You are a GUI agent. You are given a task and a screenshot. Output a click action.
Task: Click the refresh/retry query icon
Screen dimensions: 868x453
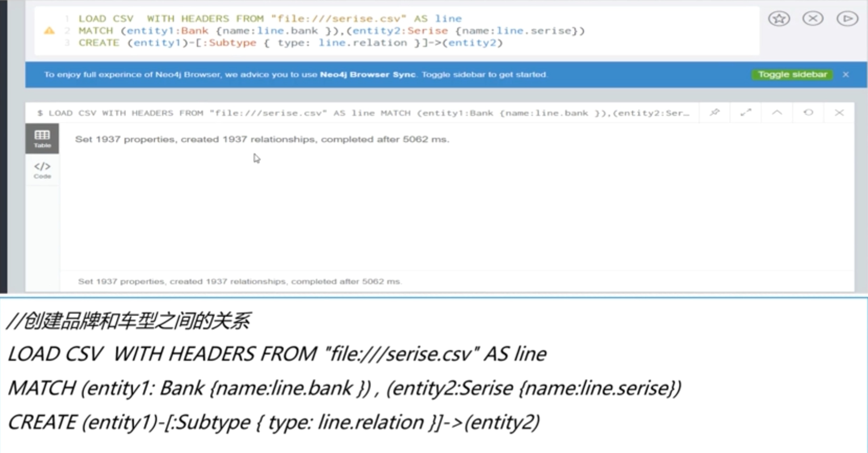[808, 112]
